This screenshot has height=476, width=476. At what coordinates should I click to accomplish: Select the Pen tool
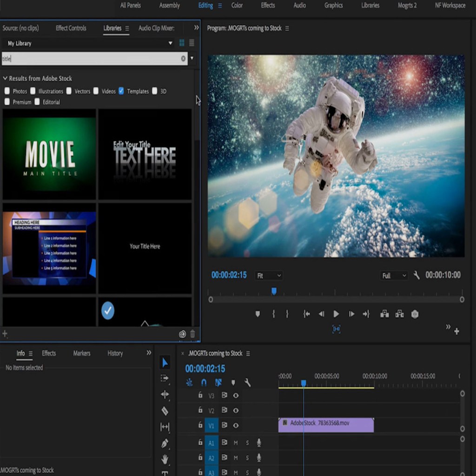coord(165,443)
